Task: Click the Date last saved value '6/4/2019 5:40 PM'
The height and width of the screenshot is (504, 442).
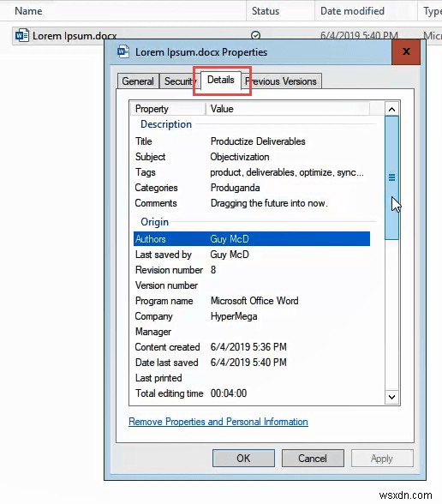Action: click(248, 363)
